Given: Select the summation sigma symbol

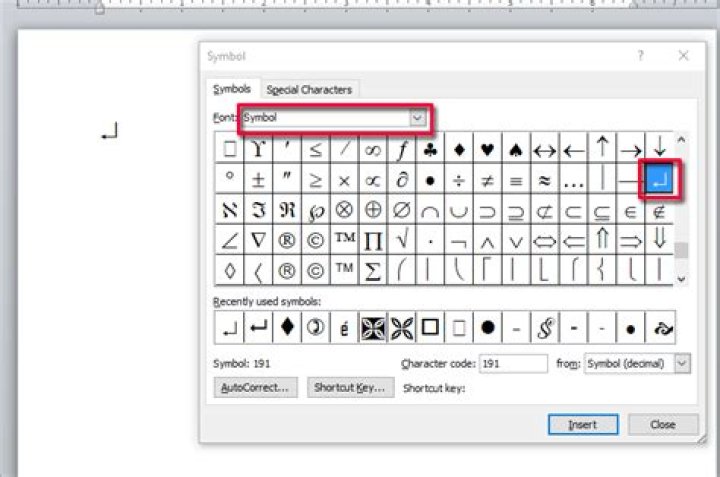Looking at the screenshot, I should coord(373,270).
